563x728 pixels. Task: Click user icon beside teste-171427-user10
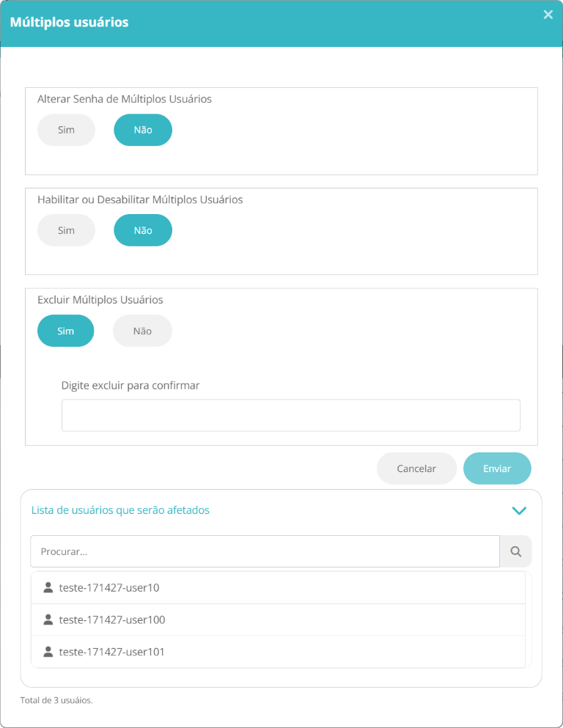48,587
